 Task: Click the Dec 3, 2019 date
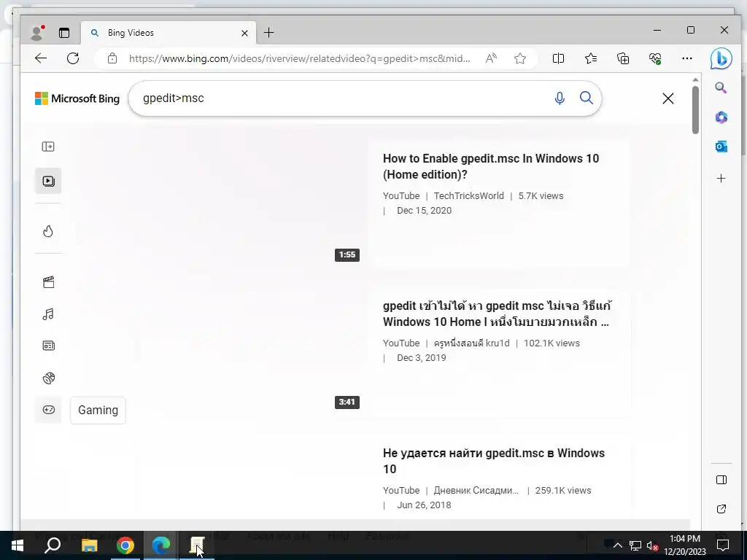(x=422, y=357)
